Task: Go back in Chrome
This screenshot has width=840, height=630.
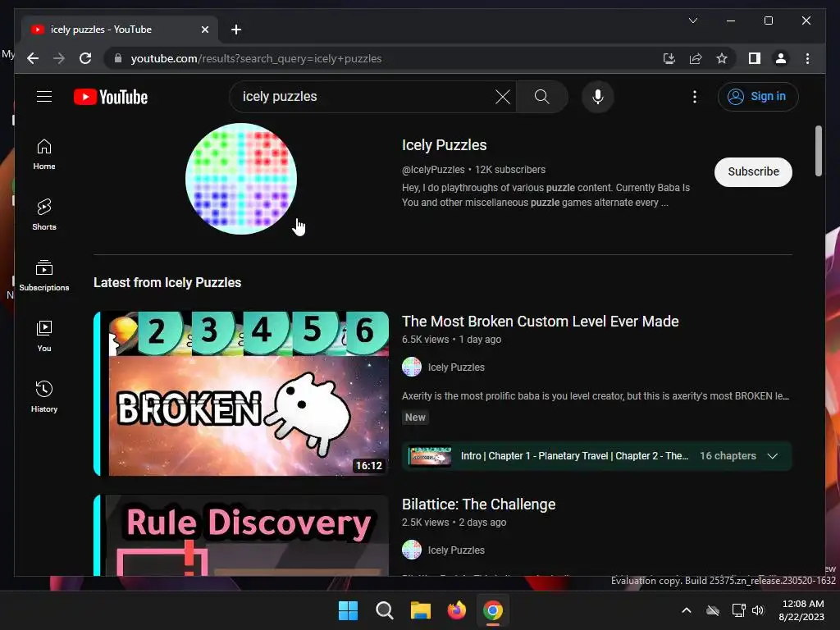Action: click(x=33, y=58)
